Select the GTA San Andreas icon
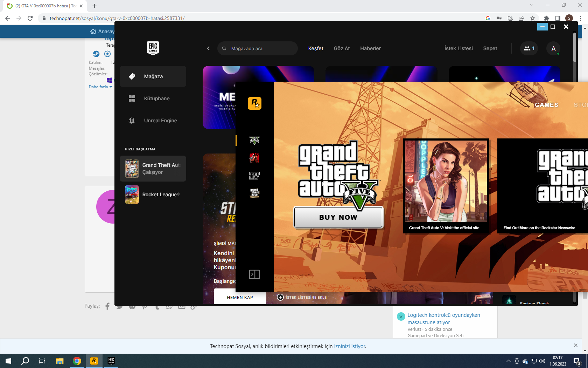The width and height of the screenshot is (588, 368). click(x=254, y=193)
